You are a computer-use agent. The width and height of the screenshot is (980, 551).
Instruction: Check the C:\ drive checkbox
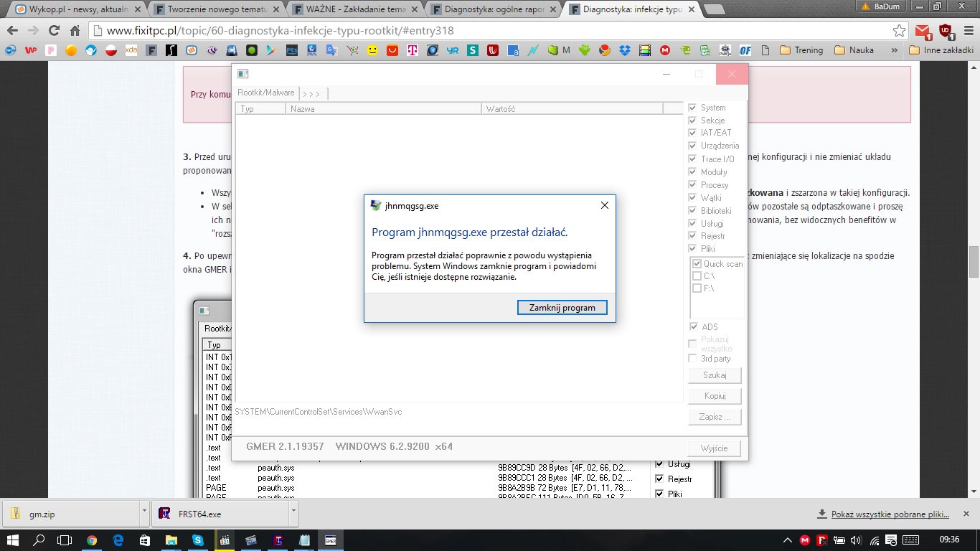pos(697,275)
